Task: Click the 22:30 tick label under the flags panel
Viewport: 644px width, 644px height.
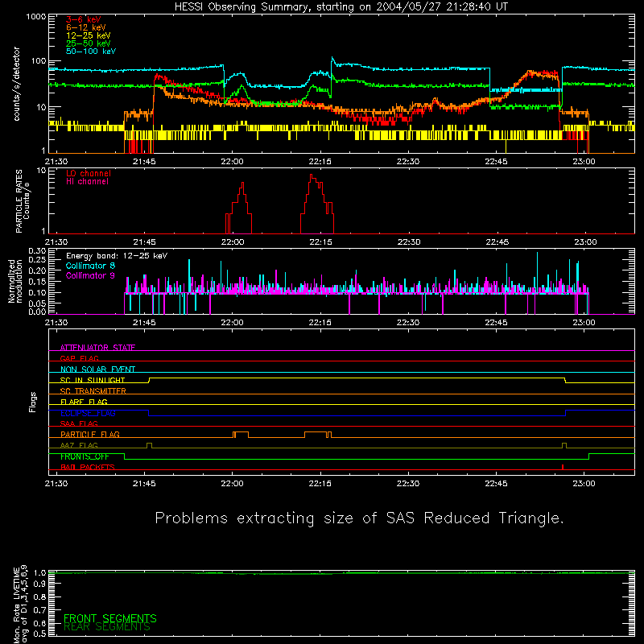Action: click(x=408, y=484)
